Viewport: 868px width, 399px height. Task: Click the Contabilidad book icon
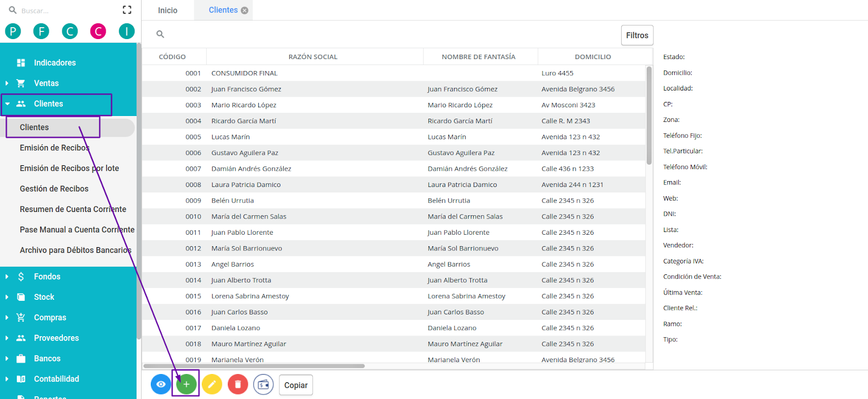(x=21, y=379)
